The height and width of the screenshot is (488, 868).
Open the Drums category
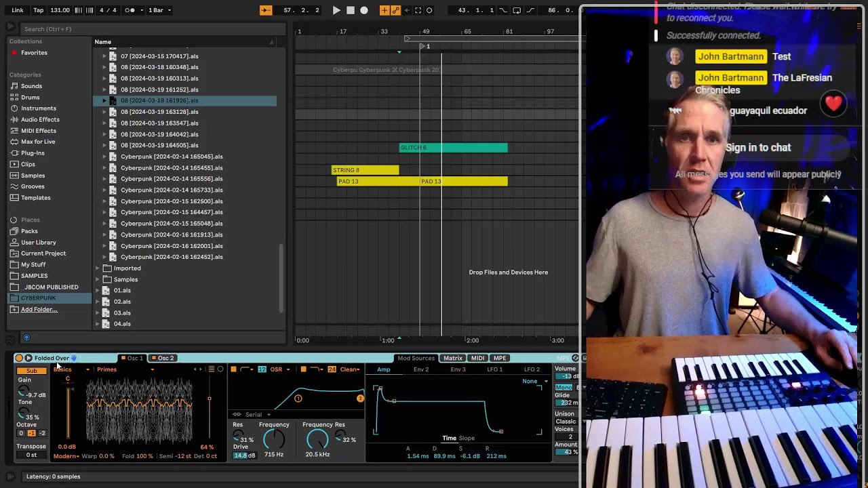31,98
